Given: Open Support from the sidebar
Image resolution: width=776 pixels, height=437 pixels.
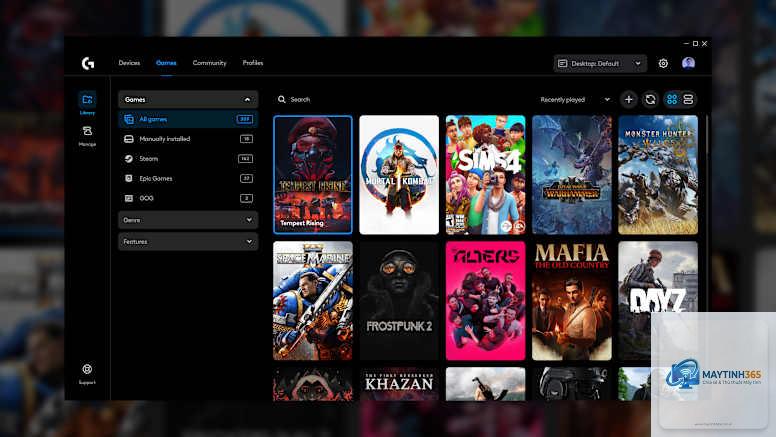Looking at the screenshot, I should click(x=87, y=373).
